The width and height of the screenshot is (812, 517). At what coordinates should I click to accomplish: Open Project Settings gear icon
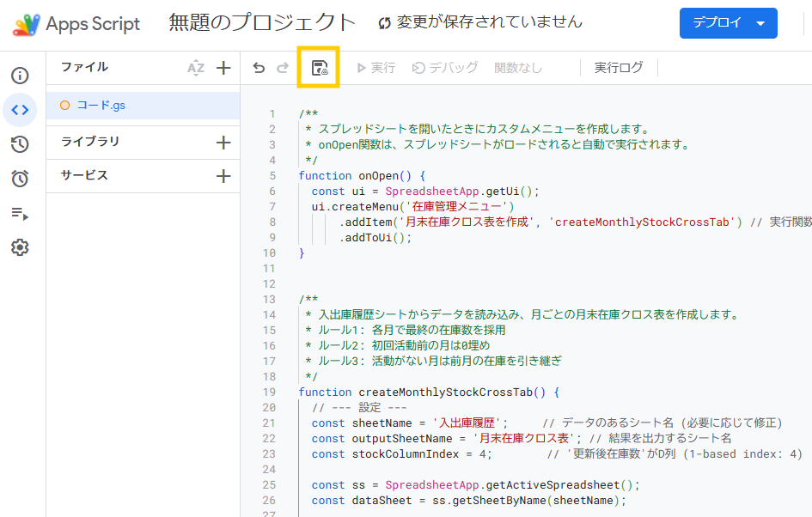[x=20, y=247]
